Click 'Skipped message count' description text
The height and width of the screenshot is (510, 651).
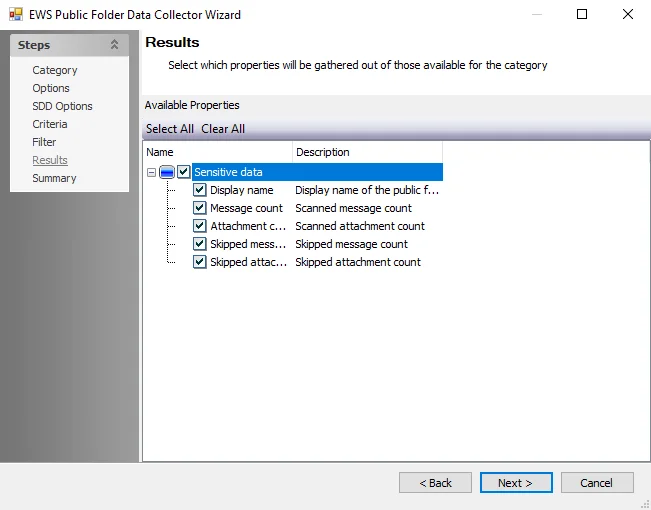pyautogui.click(x=351, y=244)
